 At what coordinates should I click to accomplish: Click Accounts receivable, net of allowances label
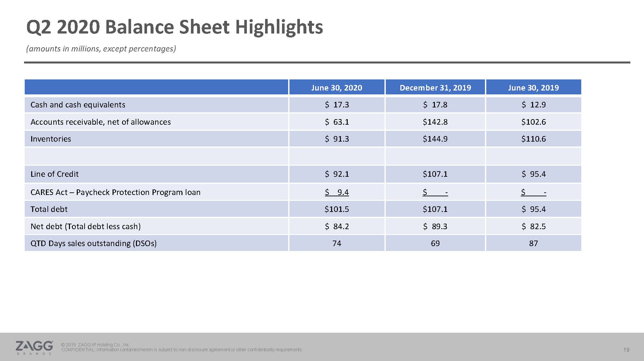click(101, 122)
